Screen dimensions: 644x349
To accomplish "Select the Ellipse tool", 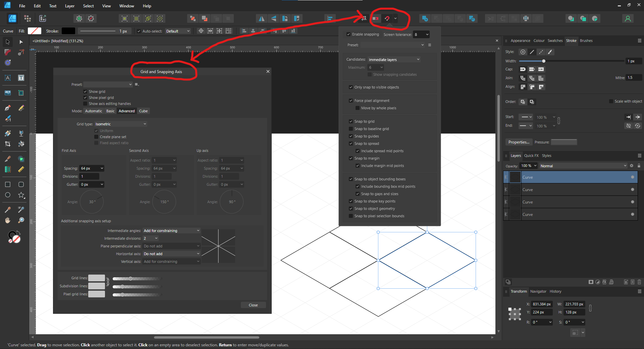I will (8, 195).
